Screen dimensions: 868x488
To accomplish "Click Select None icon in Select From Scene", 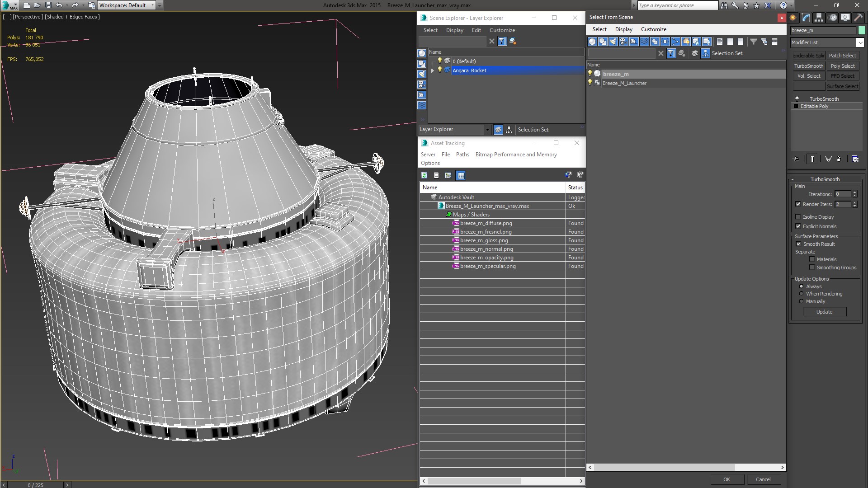I will pos(730,42).
